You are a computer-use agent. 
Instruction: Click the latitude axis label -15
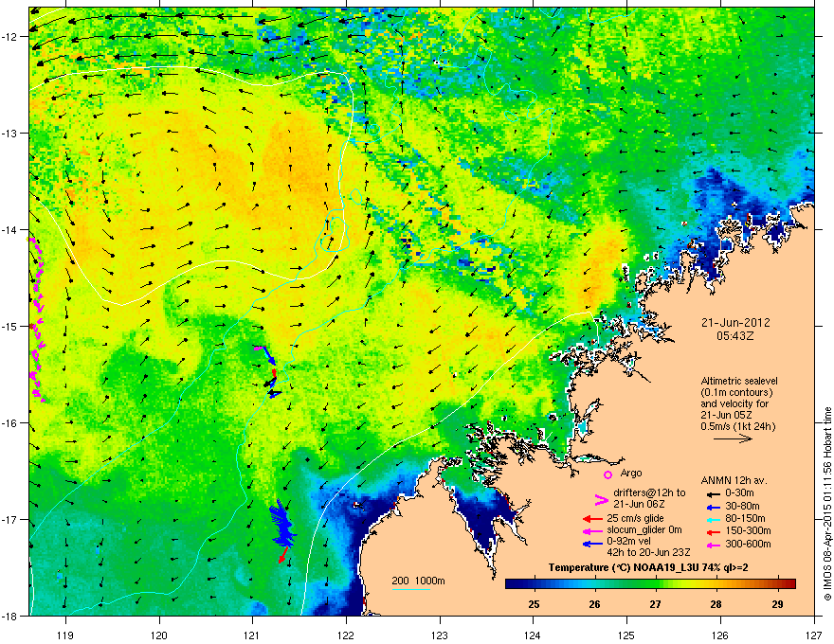tap(10, 326)
